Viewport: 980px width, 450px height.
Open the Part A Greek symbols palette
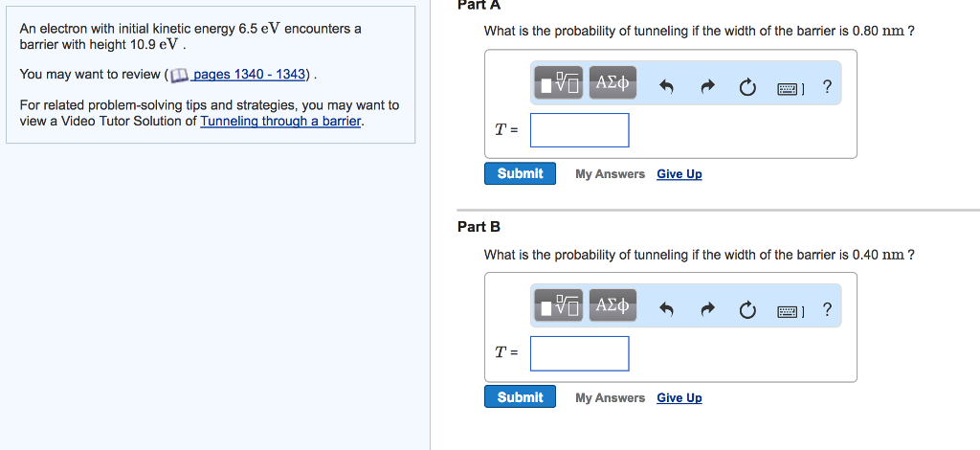click(x=612, y=84)
